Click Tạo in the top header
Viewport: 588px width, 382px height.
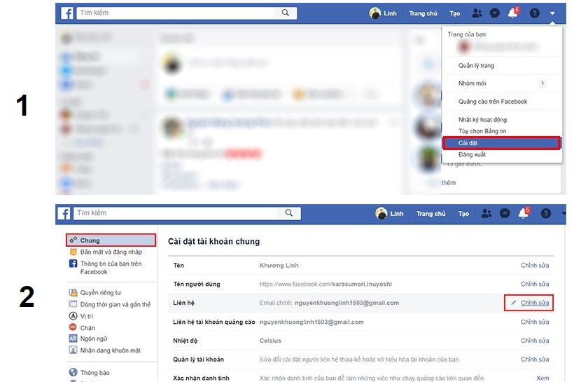click(x=455, y=13)
